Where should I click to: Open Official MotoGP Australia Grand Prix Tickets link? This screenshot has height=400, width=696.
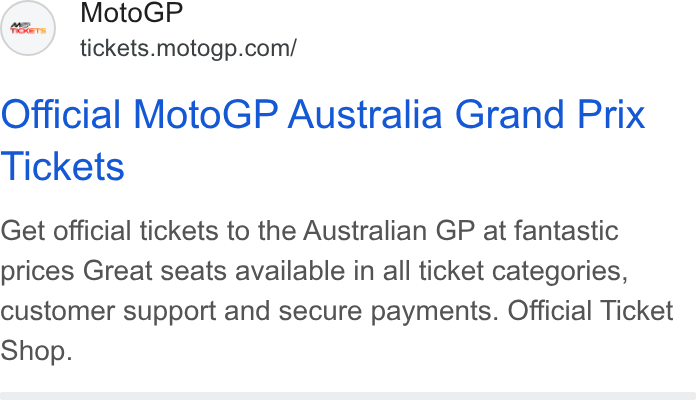[323, 140]
